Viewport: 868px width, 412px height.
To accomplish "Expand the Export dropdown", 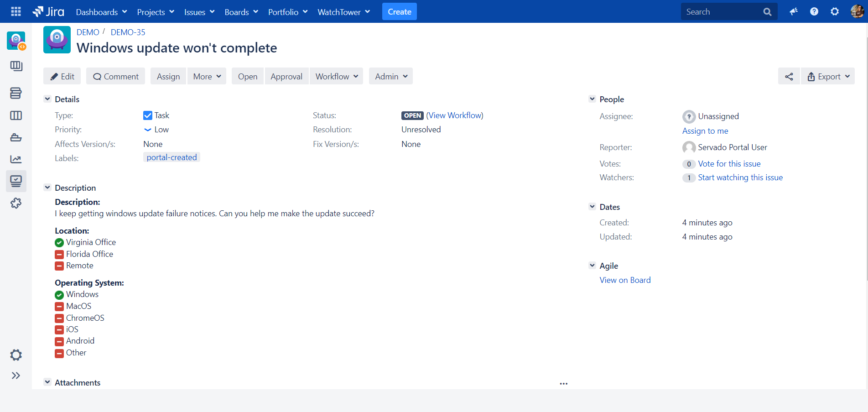I will 828,76.
